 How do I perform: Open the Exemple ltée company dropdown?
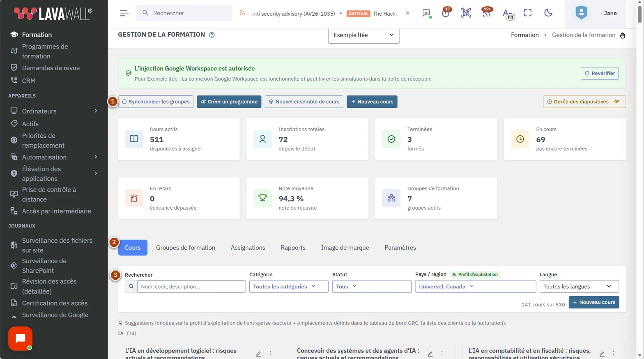pyautogui.click(x=364, y=35)
